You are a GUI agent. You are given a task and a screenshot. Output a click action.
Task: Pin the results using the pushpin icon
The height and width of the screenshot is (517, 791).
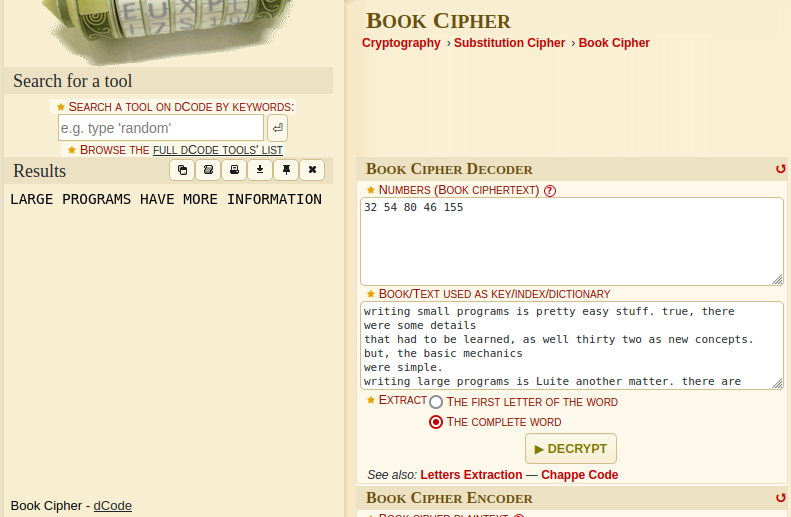tap(286, 170)
